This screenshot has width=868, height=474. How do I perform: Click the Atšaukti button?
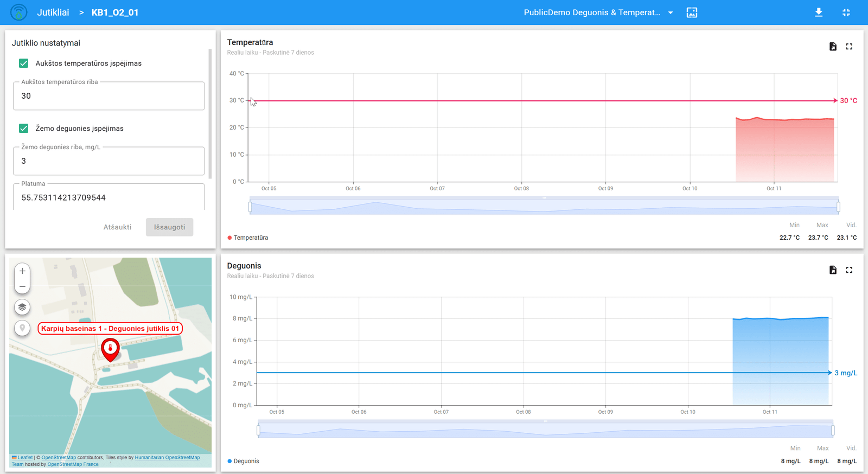117,227
